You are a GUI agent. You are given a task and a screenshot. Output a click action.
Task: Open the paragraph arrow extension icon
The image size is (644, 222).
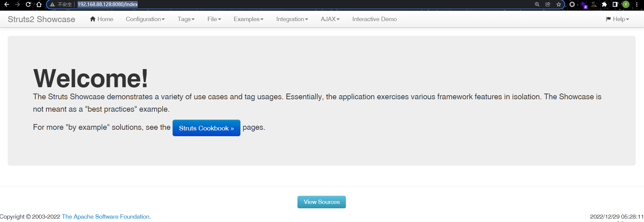click(x=594, y=4)
